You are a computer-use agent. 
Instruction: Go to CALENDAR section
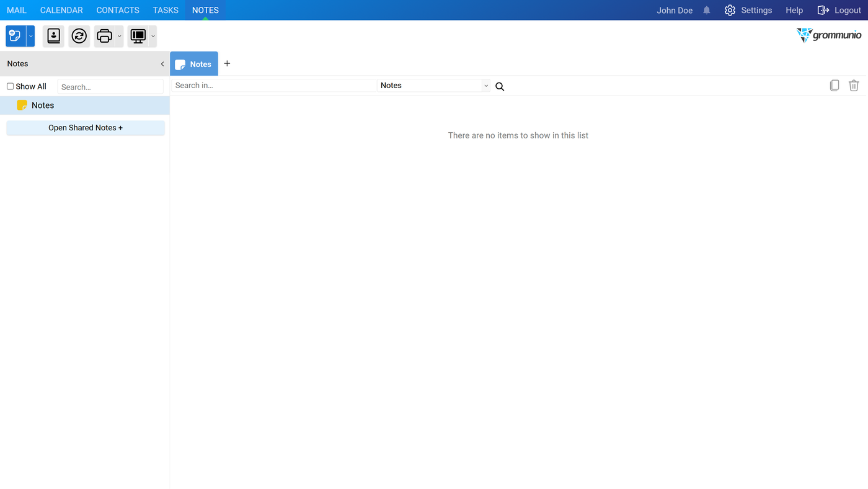(x=61, y=10)
